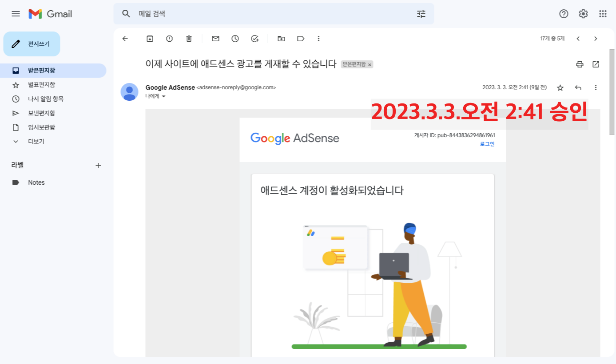The height and width of the screenshot is (364, 616).
Task: Click the email subject line text
Action: (x=241, y=64)
